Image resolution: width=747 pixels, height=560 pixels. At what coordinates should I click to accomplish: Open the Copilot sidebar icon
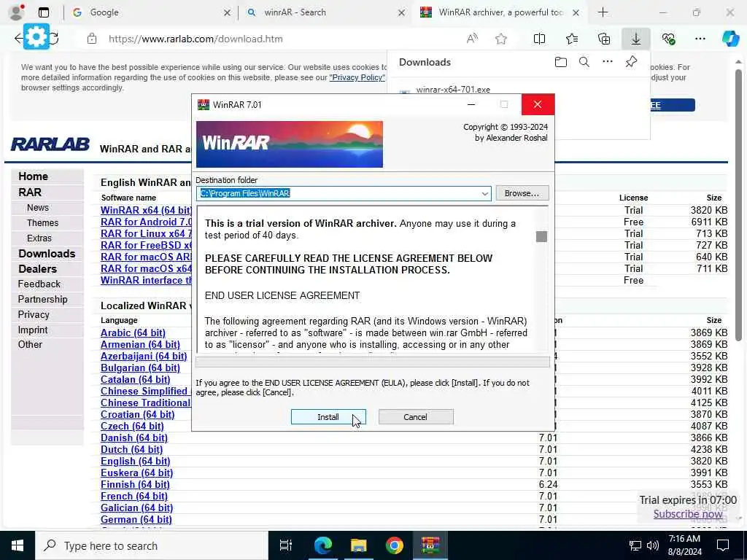(x=730, y=39)
